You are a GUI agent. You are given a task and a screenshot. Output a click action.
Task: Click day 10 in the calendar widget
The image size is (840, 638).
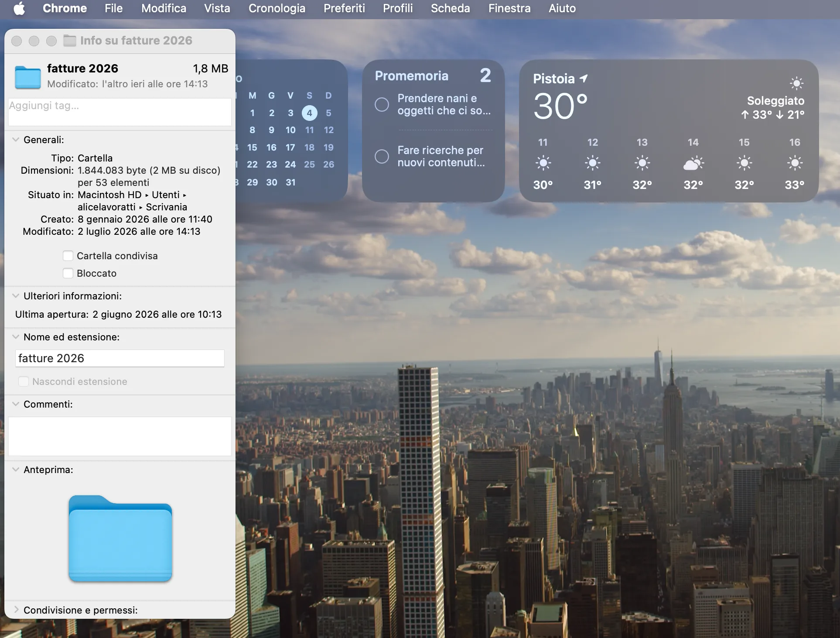(290, 130)
